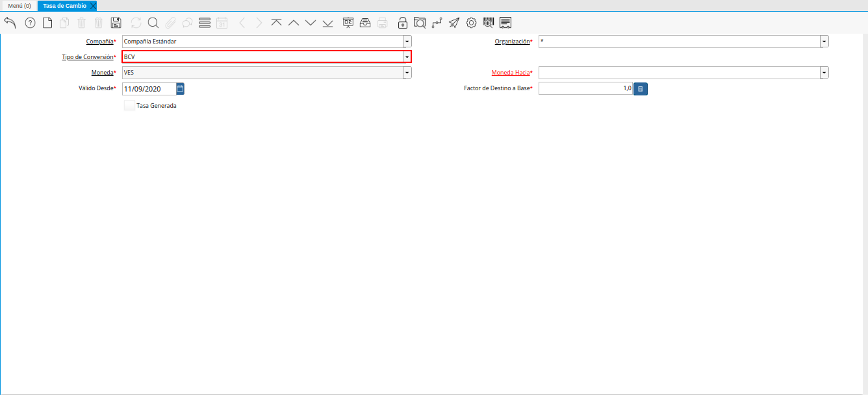Click the copy record icon
Viewport: 868px width, 396px height.
(64, 23)
